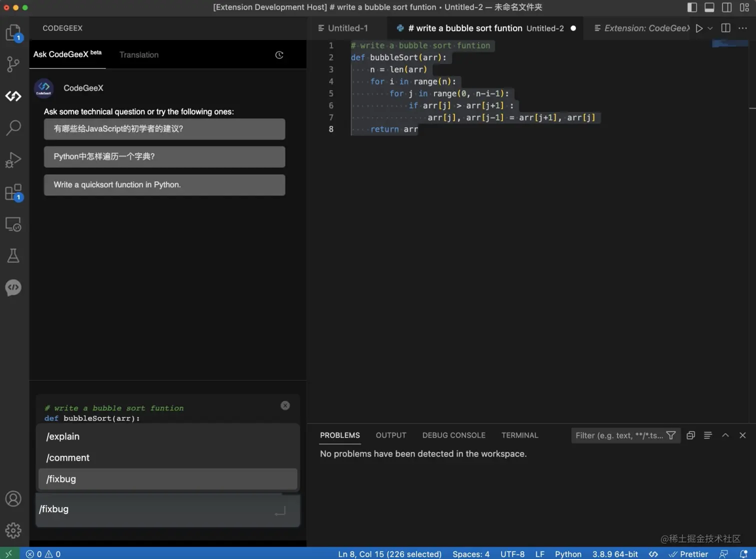Choose the /fixbug command in list
756x559 pixels.
168,479
